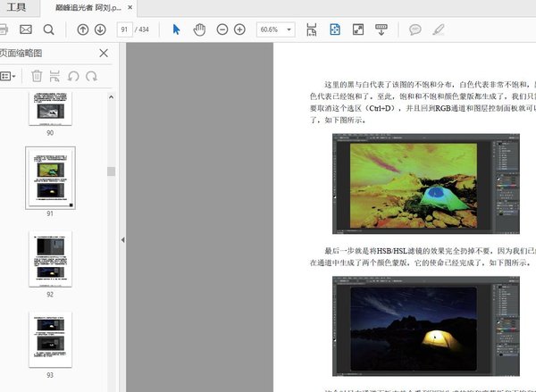Click the page number input field
The image size is (536, 392).
click(x=125, y=29)
